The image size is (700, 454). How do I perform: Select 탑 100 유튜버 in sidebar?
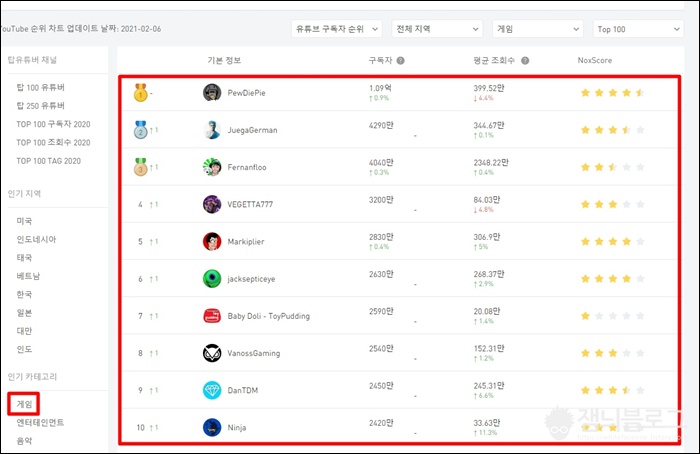[x=41, y=87]
